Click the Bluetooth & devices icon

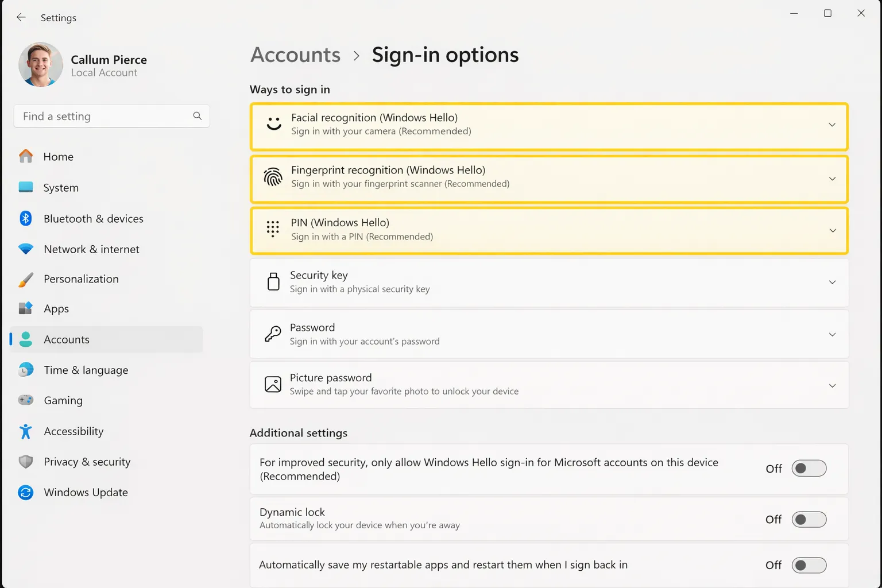click(26, 218)
